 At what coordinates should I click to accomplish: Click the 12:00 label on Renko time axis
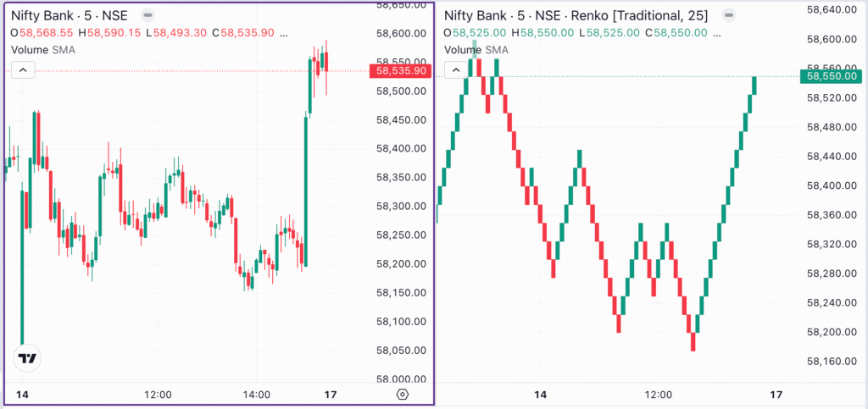pyautogui.click(x=659, y=395)
